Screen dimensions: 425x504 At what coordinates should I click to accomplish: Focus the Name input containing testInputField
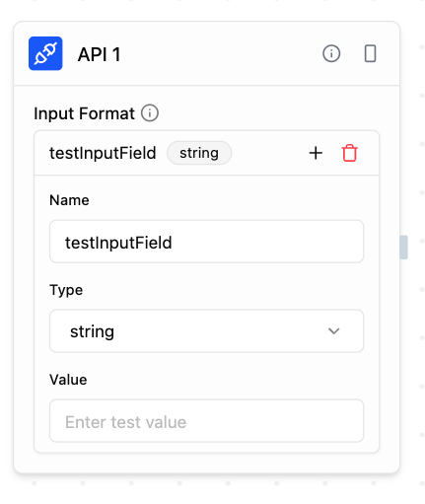tap(206, 242)
